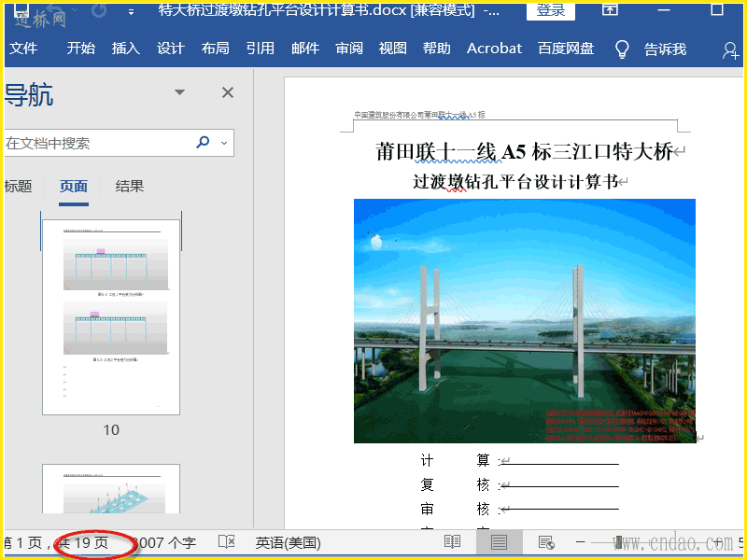Click the proofing errors book icon

[227, 542]
